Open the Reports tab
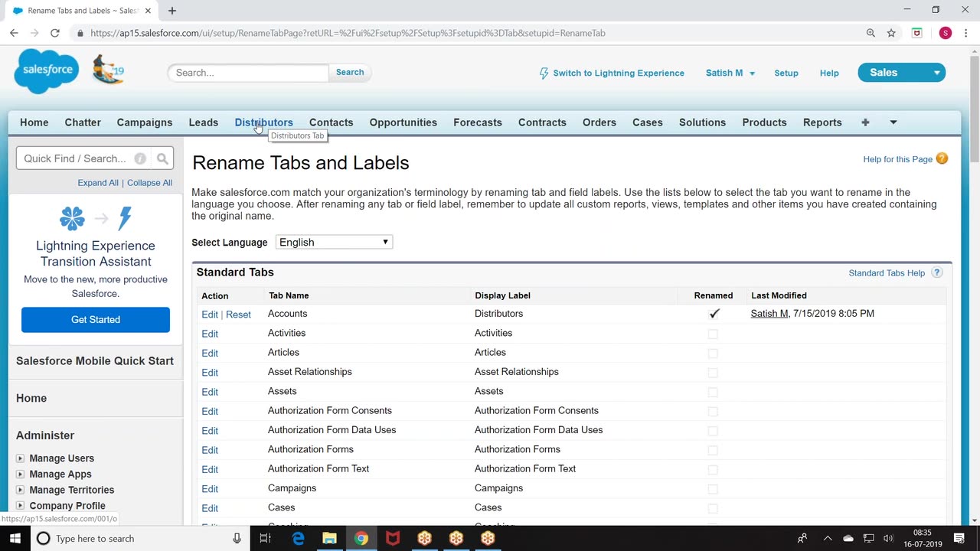This screenshot has height=551, width=980. click(822, 122)
